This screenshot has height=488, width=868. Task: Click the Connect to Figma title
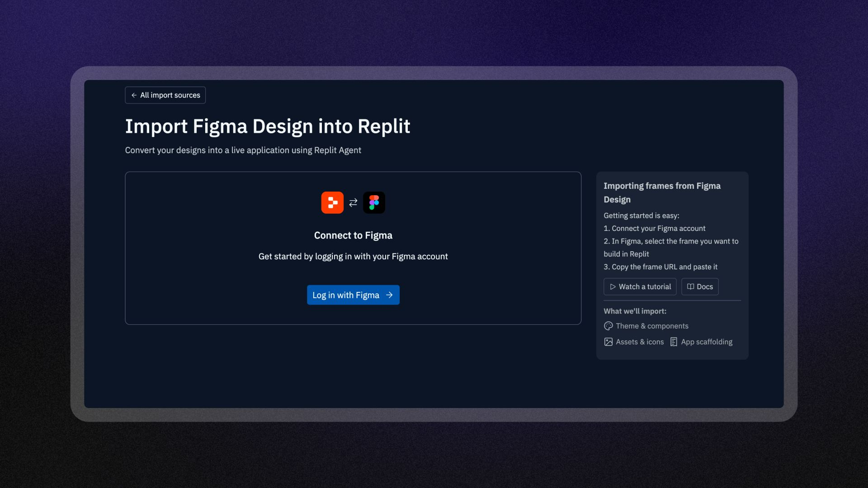point(353,235)
